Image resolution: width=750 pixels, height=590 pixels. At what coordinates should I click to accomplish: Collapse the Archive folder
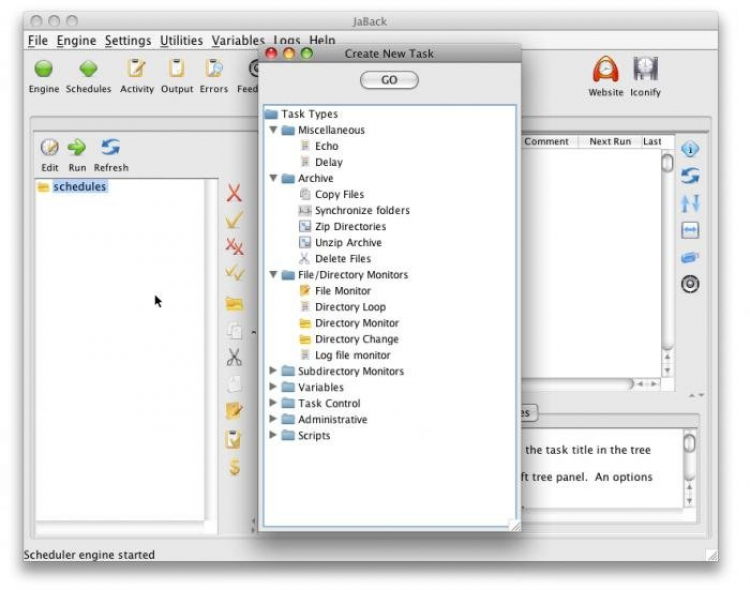click(x=273, y=178)
